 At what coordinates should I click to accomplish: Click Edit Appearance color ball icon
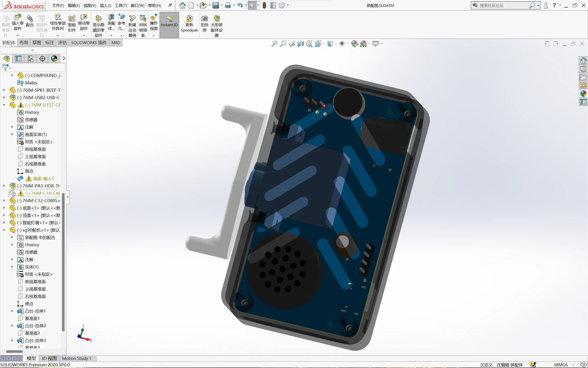pos(354,43)
